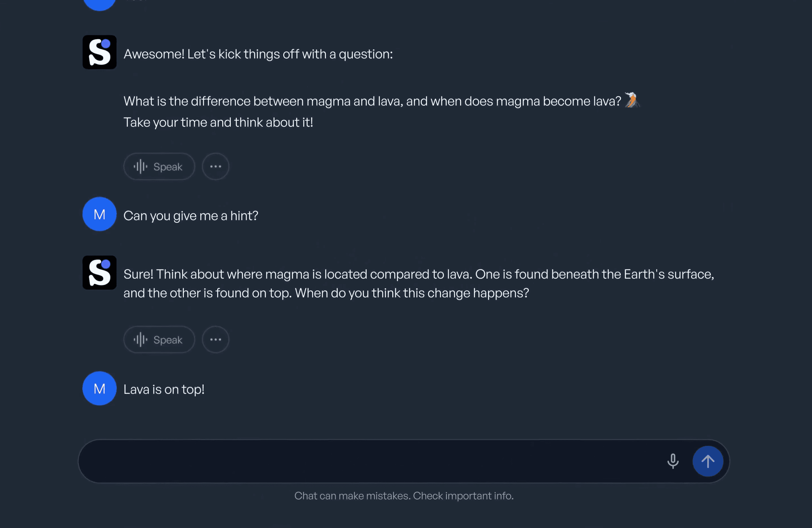This screenshot has width=812, height=528.
Task: Open the more options menu under the hint message
Action: click(215, 339)
